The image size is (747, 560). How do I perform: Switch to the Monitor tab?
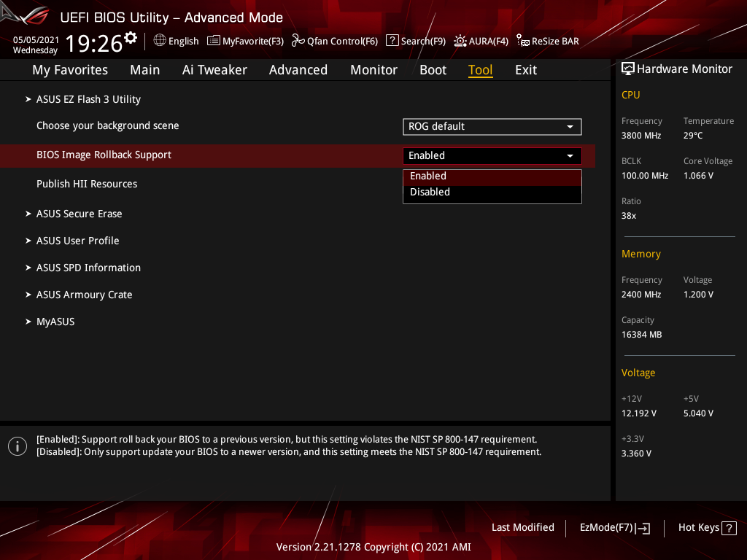[374, 70]
